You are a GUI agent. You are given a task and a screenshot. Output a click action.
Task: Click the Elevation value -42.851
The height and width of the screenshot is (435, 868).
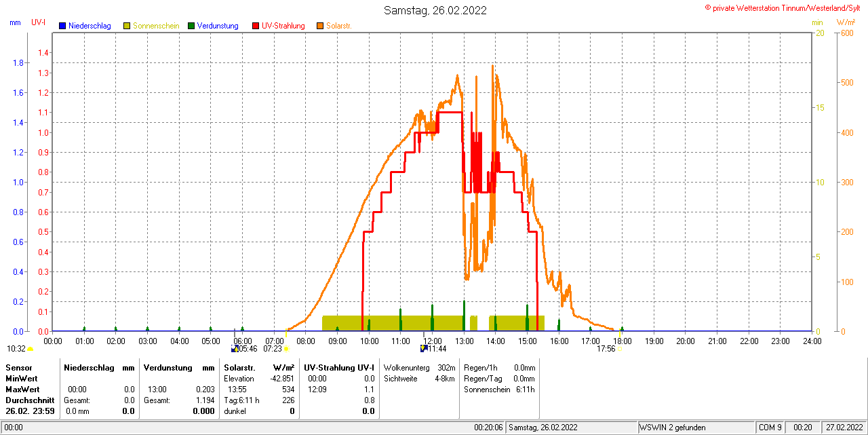click(282, 378)
